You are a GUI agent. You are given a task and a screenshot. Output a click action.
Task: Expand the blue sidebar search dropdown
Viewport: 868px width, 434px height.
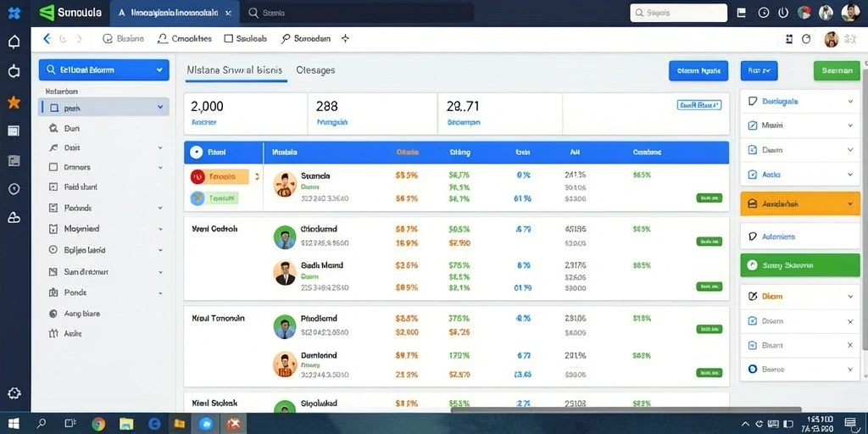point(159,70)
